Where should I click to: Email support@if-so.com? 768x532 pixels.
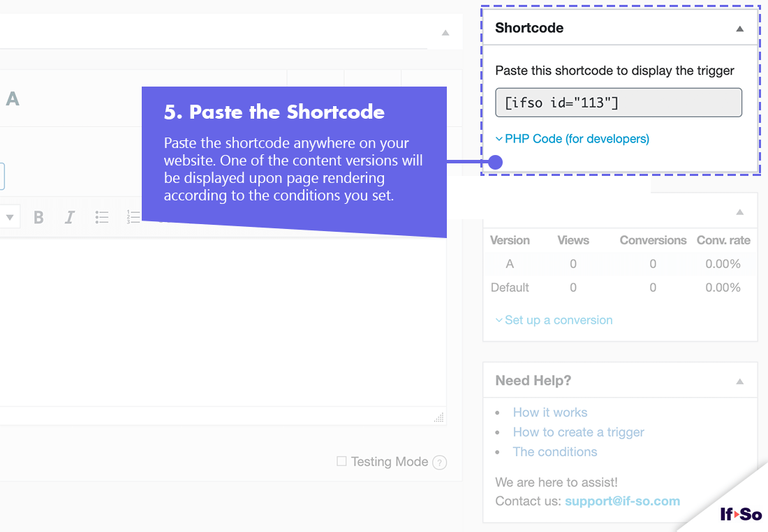point(622,501)
